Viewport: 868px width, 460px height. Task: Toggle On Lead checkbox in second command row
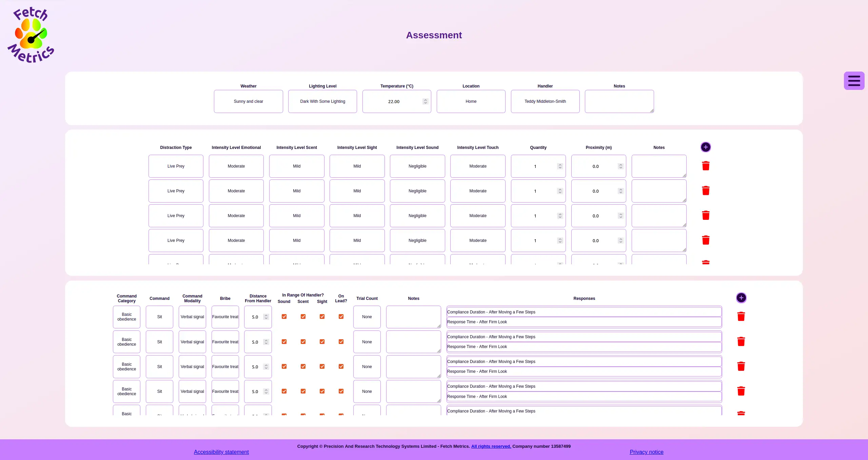[341, 342]
